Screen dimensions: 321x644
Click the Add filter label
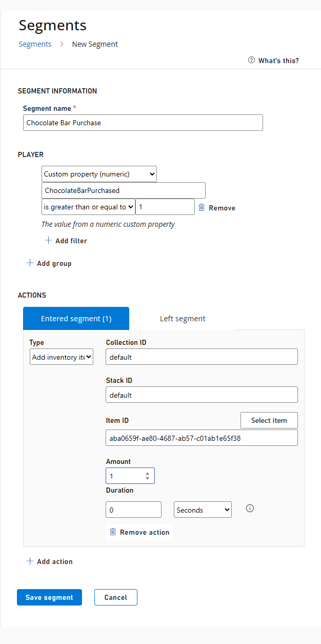pyautogui.click(x=71, y=241)
